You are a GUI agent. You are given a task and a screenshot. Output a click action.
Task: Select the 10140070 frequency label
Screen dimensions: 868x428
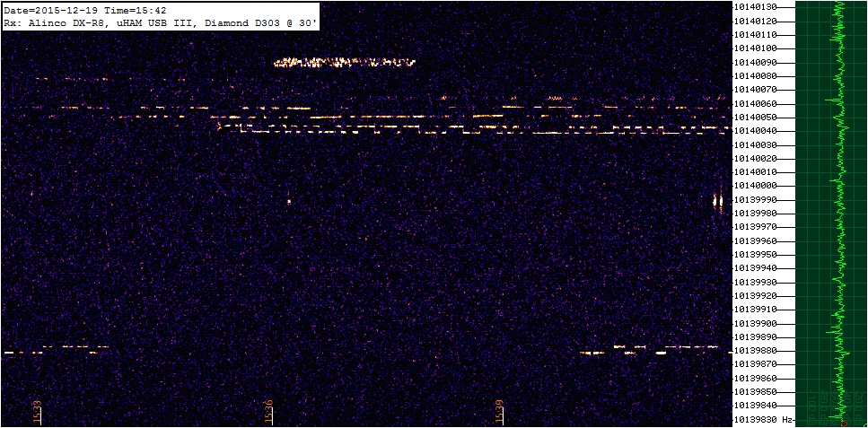pyautogui.click(x=757, y=90)
